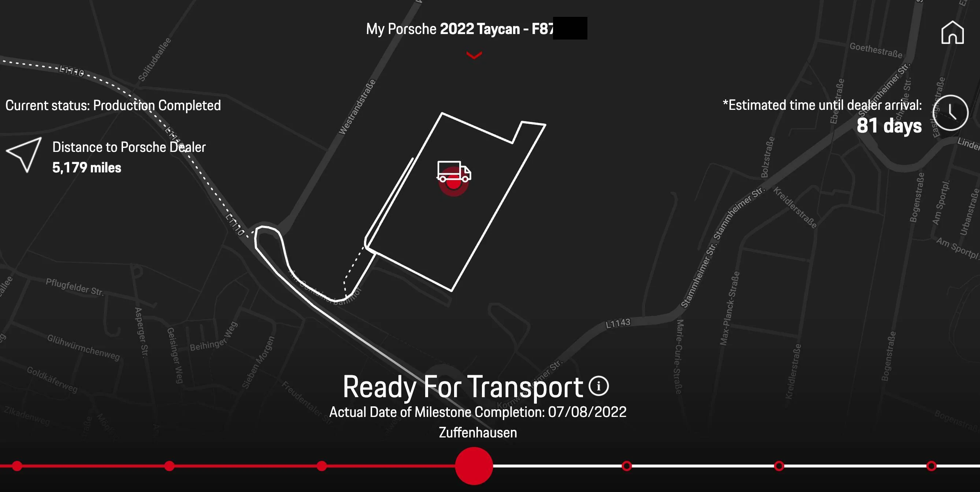Click the Zuffenhausen location text
Screen dimensions: 980x492
tap(478, 433)
